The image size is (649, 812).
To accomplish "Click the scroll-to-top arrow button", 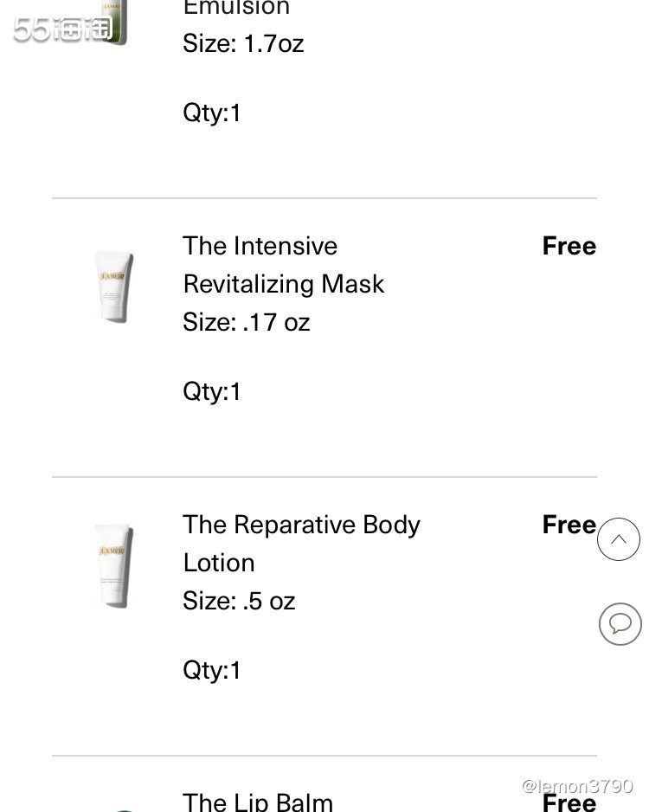I will pyautogui.click(x=619, y=539).
